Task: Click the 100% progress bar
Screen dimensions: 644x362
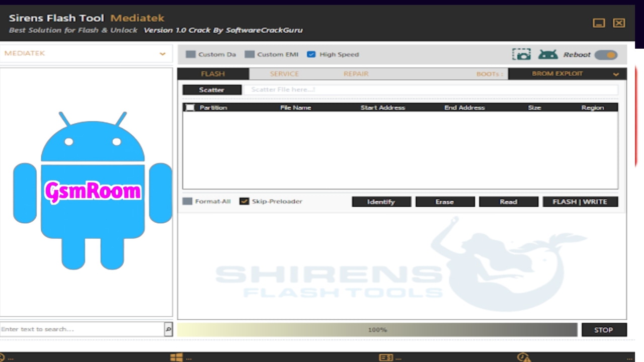Action: (x=377, y=330)
